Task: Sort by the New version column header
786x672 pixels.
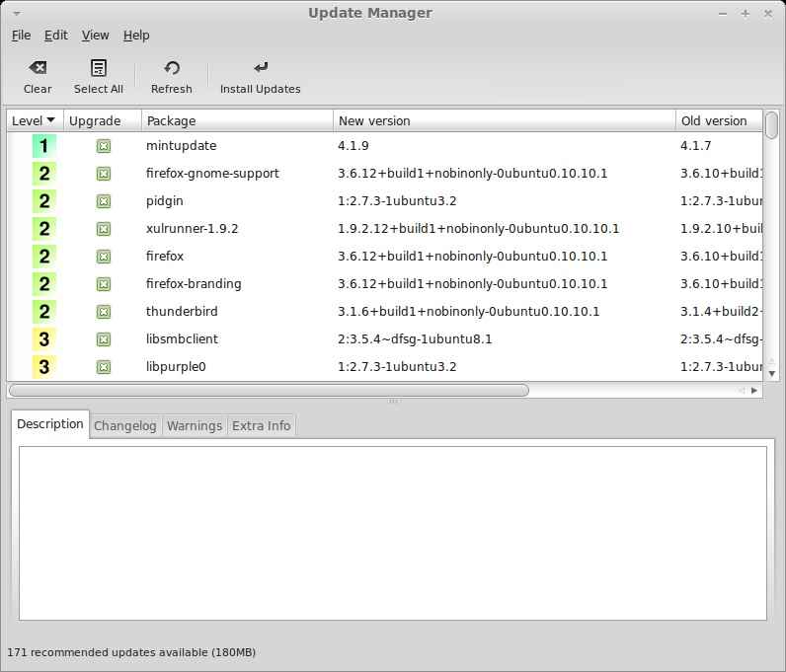Action: coord(505,120)
